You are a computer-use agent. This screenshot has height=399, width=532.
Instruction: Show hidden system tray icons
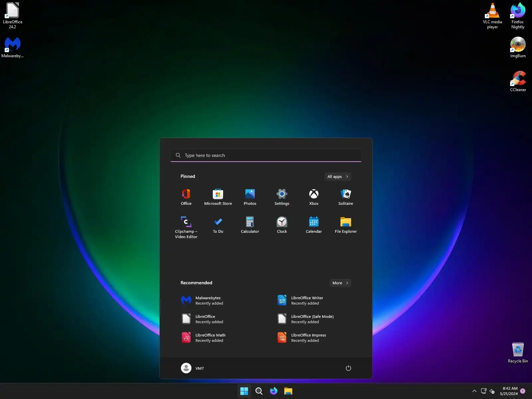point(474,391)
